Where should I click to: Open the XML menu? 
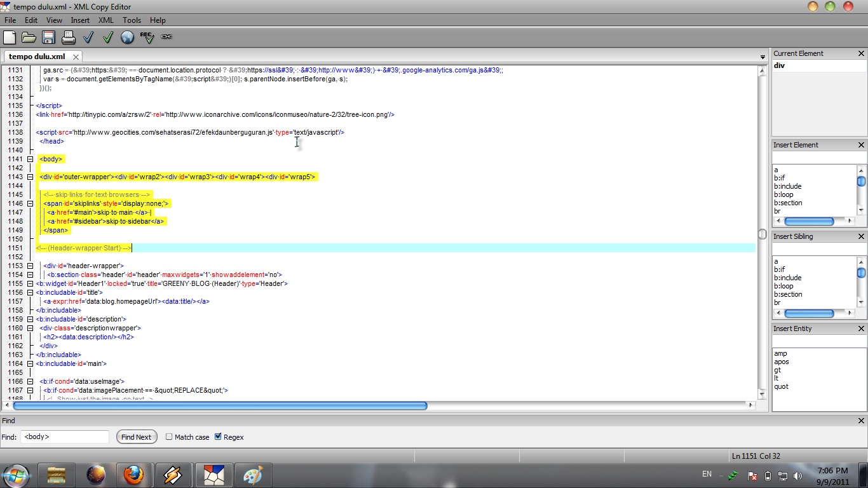pyautogui.click(x=105, y=20)
